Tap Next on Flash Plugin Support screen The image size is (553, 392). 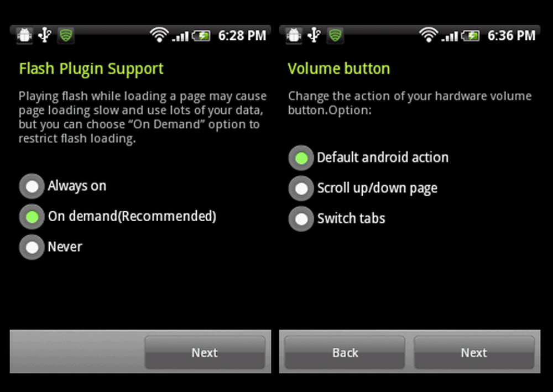205,353
